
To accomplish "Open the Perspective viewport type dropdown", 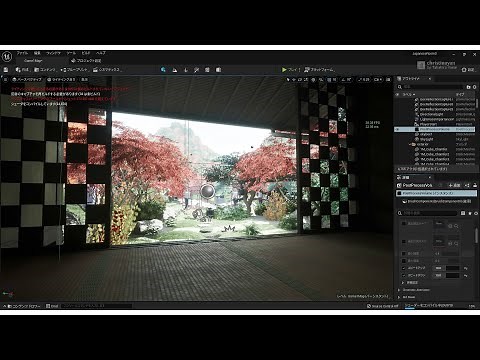I will pyautogui.click(x=27, y=80).
